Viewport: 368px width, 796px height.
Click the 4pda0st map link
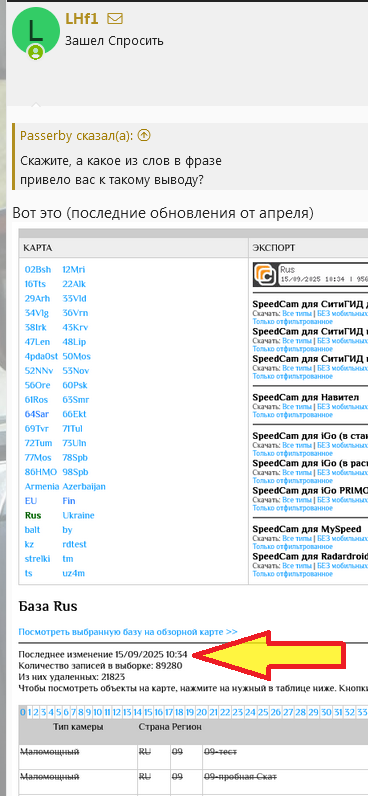(41, 356)
